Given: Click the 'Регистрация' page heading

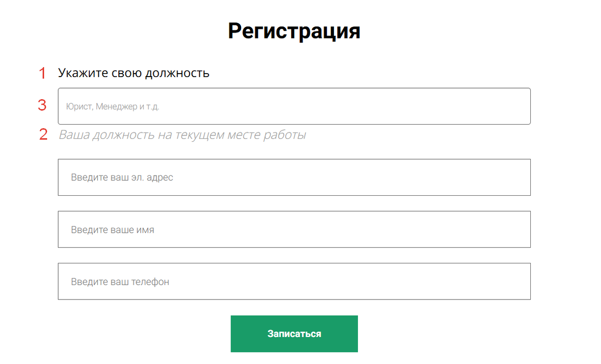Looking at the screenshot, I should point(294,31).
